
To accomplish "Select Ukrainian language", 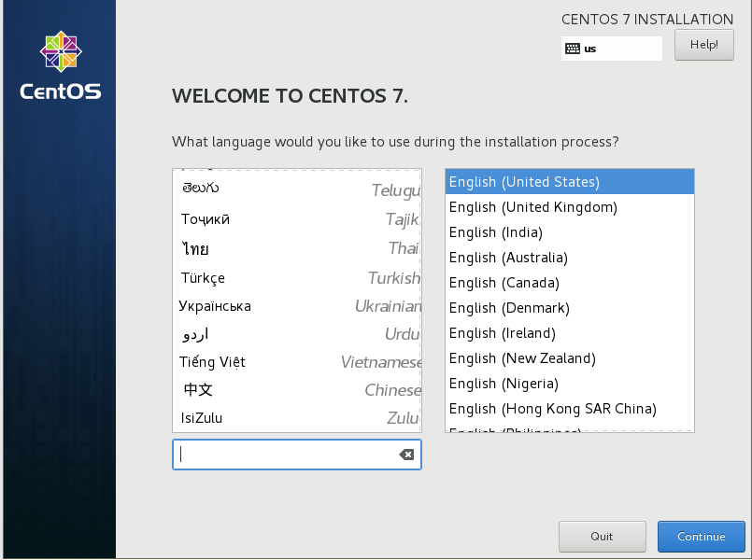I will pyautogui.click(x=297, y=306).
